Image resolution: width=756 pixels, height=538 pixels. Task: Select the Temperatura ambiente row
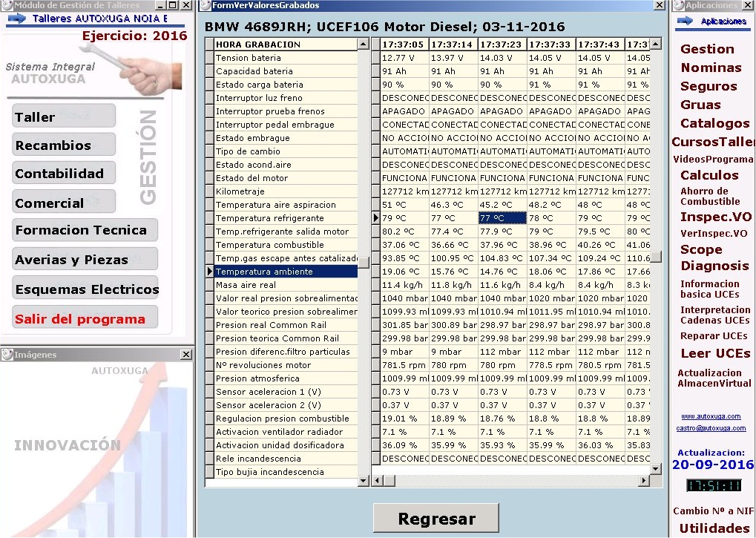pyautogui.click(x=286, y=272)
